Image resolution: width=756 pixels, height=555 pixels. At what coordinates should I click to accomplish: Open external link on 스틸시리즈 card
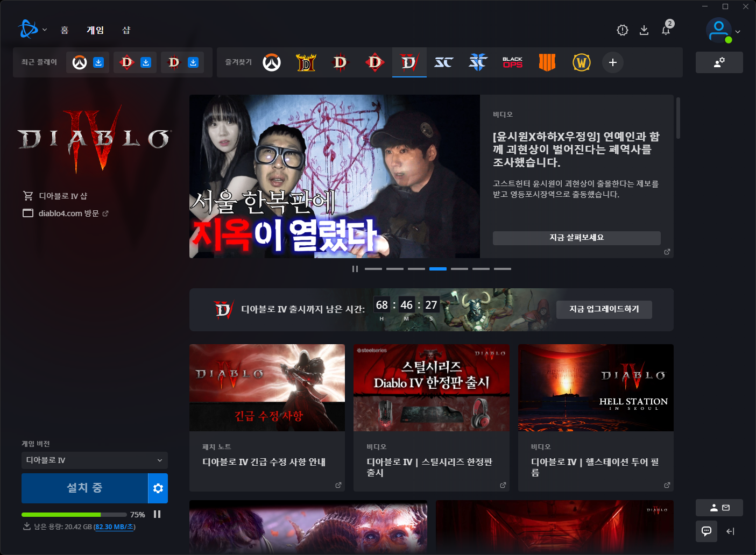click(x=503, y=485)
